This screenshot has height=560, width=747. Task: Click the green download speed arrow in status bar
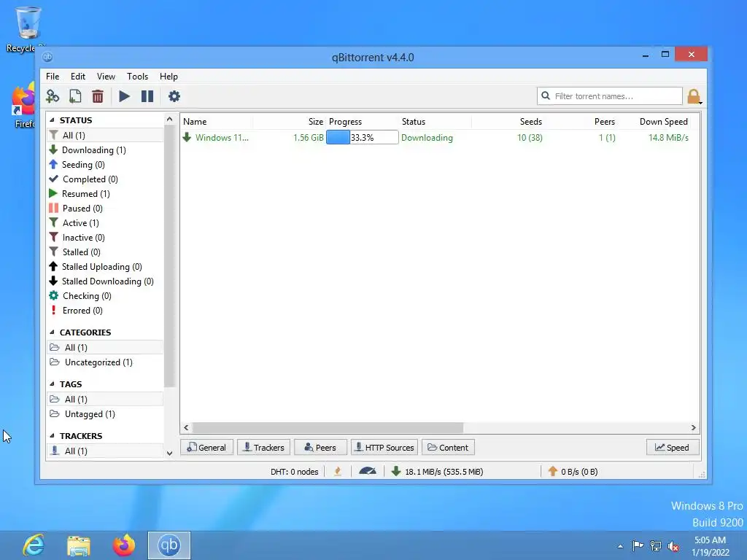pos(395,472)
